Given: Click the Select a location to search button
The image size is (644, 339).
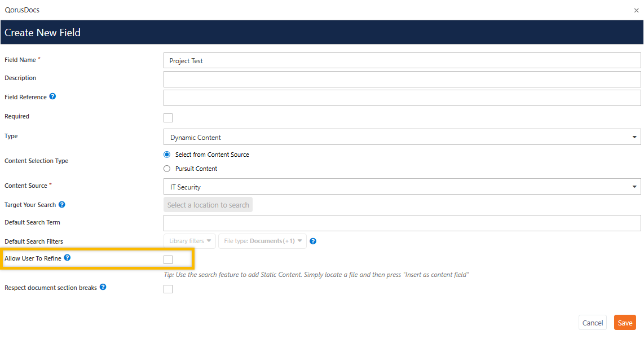Looking at the screenshot, I should tap(208, 205).
